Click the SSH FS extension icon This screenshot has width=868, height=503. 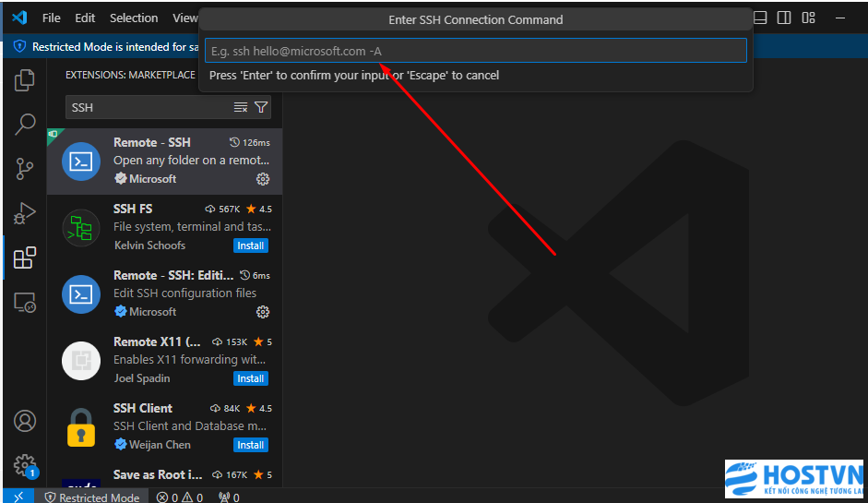click(x=81, y=228)
